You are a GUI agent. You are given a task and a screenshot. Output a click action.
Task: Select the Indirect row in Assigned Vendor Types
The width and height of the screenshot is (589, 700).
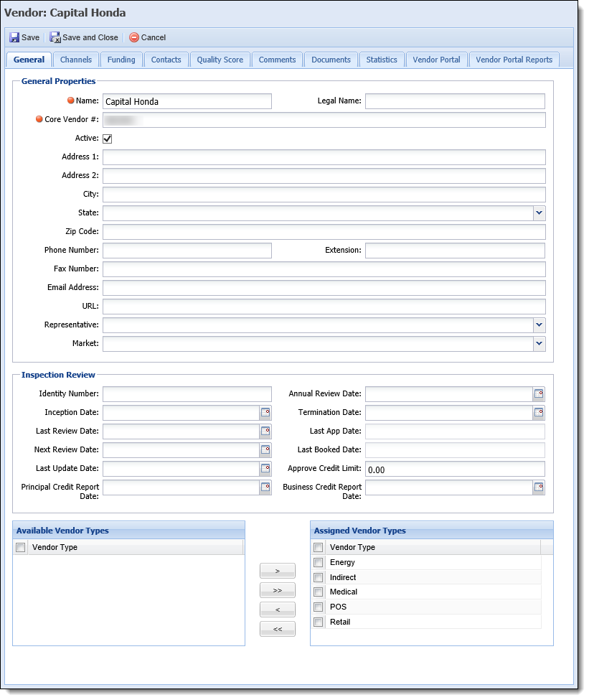[x=426, y=578]
